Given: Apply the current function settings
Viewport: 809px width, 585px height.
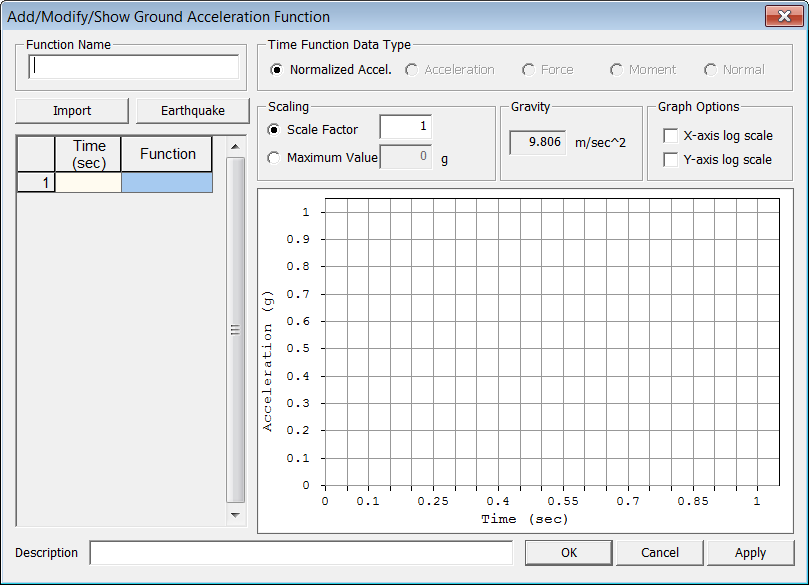Looking at the screenshot, I should point(750,552).
